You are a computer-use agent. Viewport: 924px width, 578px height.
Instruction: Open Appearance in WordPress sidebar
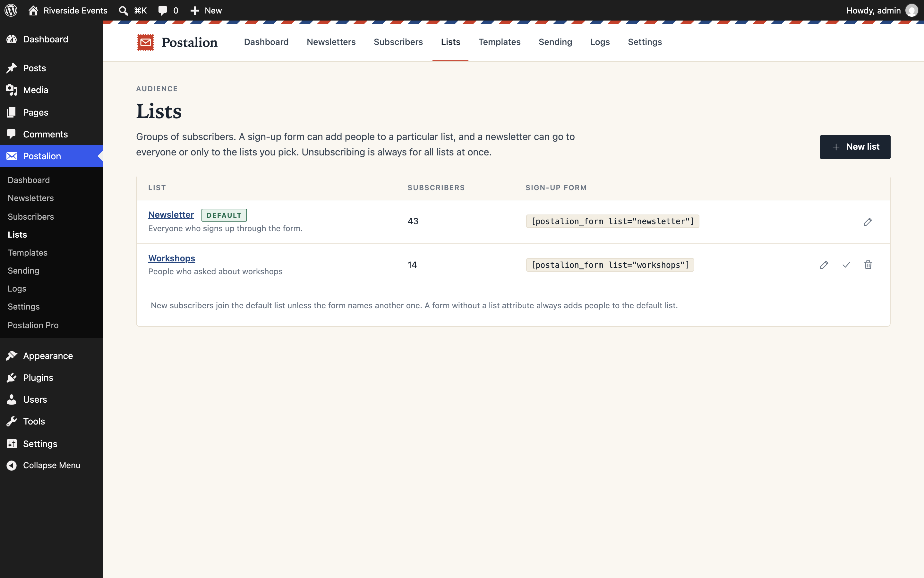click(51, 356)
